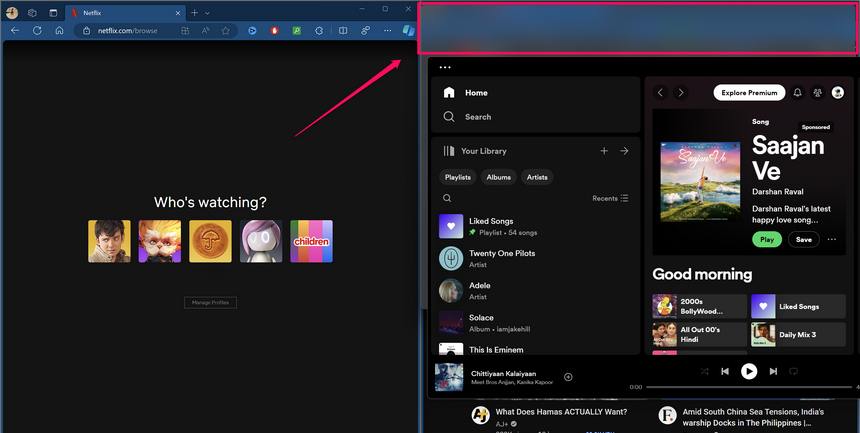Filter library by Artists
This screenshot has width=860, height=433.
537,177
